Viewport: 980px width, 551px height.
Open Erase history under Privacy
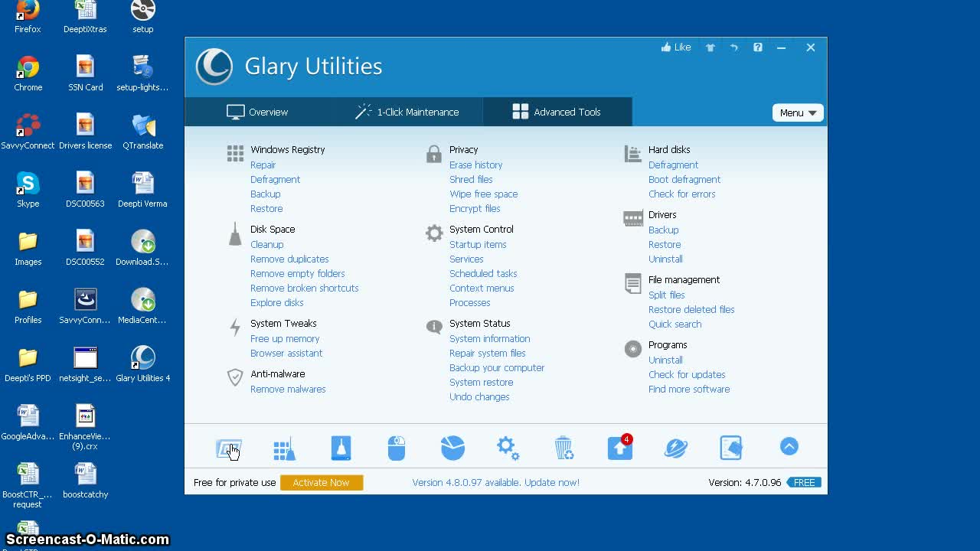(x=475, y=165)
